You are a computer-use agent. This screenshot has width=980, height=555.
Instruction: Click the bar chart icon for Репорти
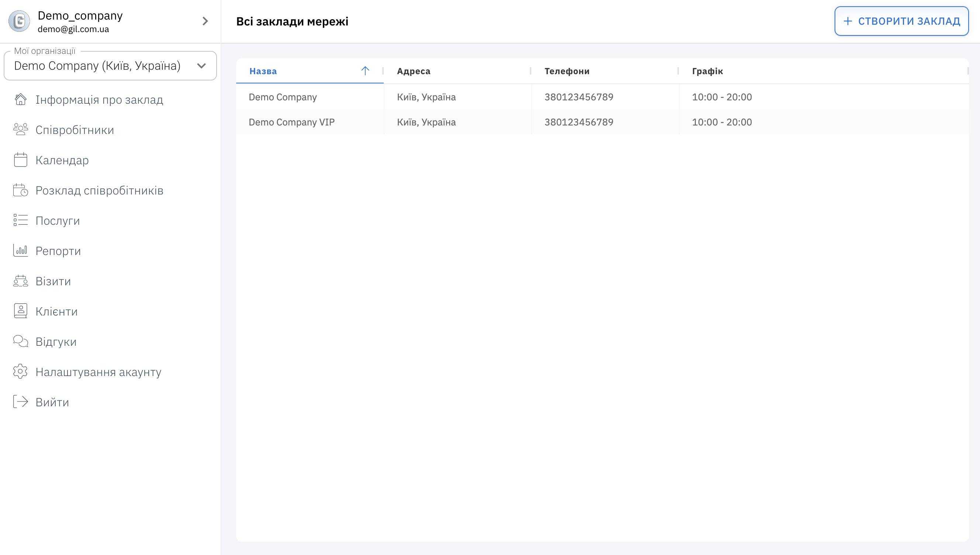(x=21, y=251)
